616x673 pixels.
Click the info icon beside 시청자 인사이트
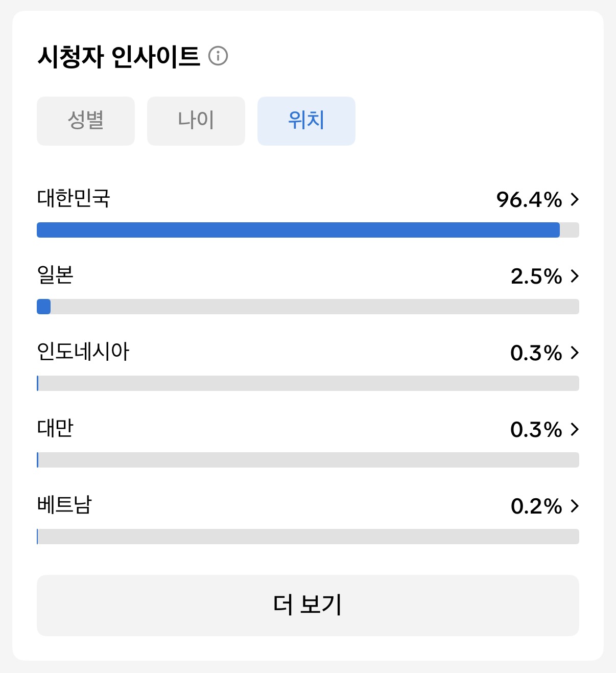tap(218, 56)
